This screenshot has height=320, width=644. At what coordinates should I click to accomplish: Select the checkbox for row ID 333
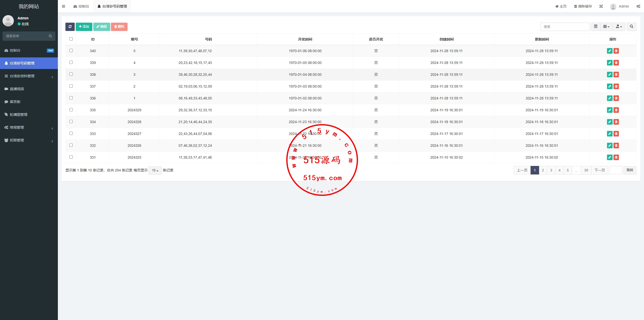point(71,133)
